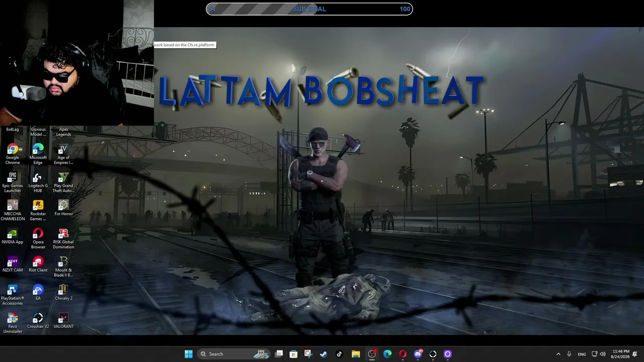The image size is (644, 362).
Task: Click the Play Grand Theft Auto shortcut
Action: pos(63,183)
